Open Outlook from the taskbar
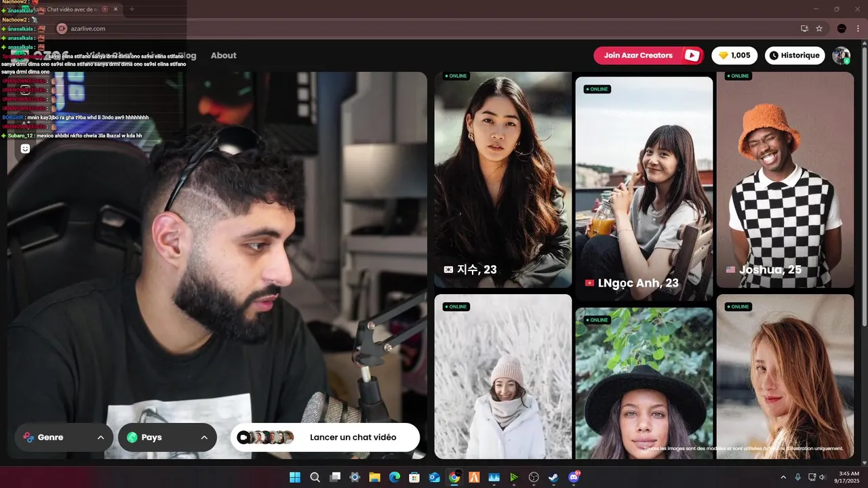This screenshot has width=868, height=488. [x=435, y=477]
